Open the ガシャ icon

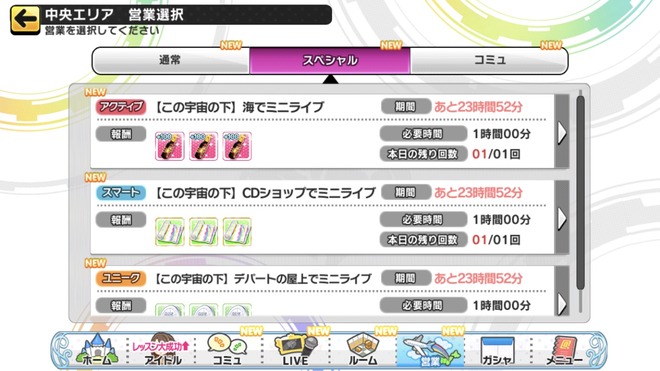(498, 349)
